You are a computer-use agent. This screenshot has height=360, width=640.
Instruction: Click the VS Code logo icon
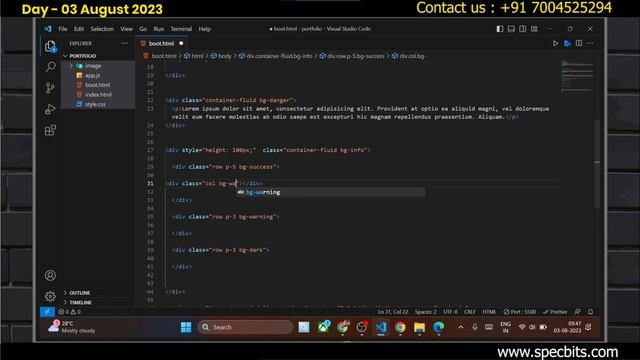click(x=48, y=29)
